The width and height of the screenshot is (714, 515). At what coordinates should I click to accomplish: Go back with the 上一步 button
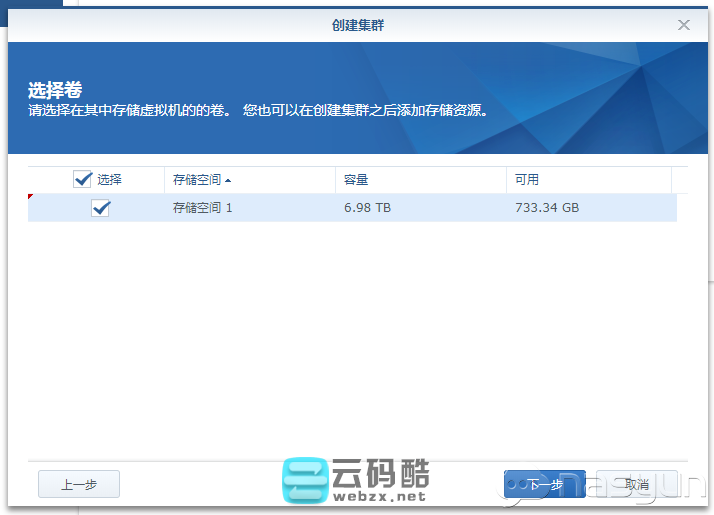coord(79,484)
